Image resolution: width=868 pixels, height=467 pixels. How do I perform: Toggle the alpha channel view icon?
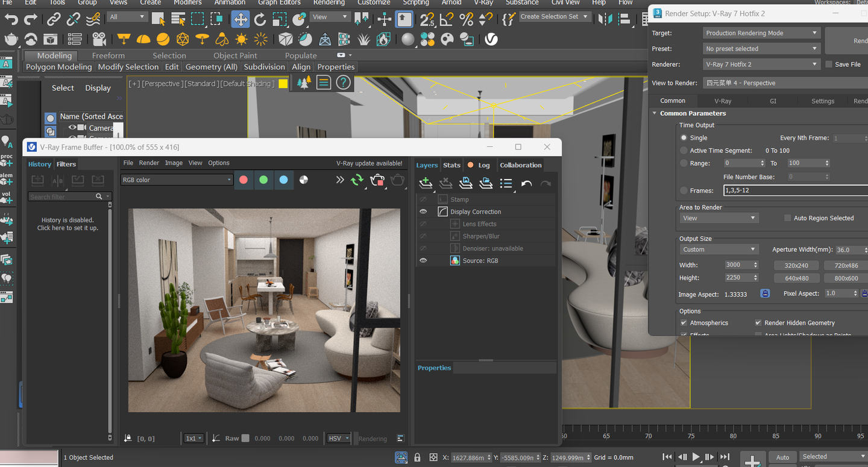click(x=304, y=180)
